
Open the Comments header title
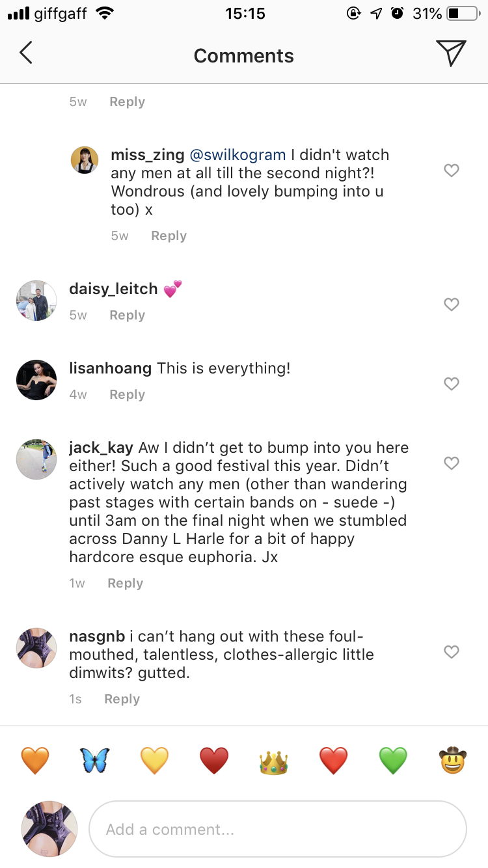tap(244, 55)
